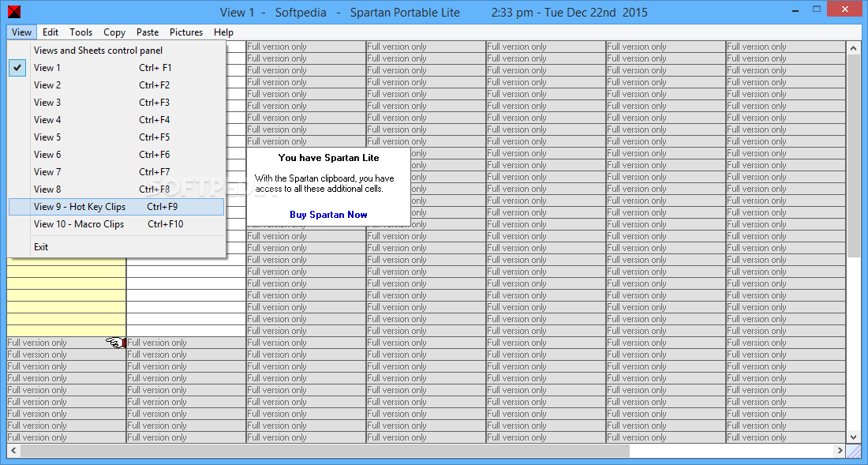Switch to View 3
Viewport: 868px width, 465px height.
[x=116, y=103]
